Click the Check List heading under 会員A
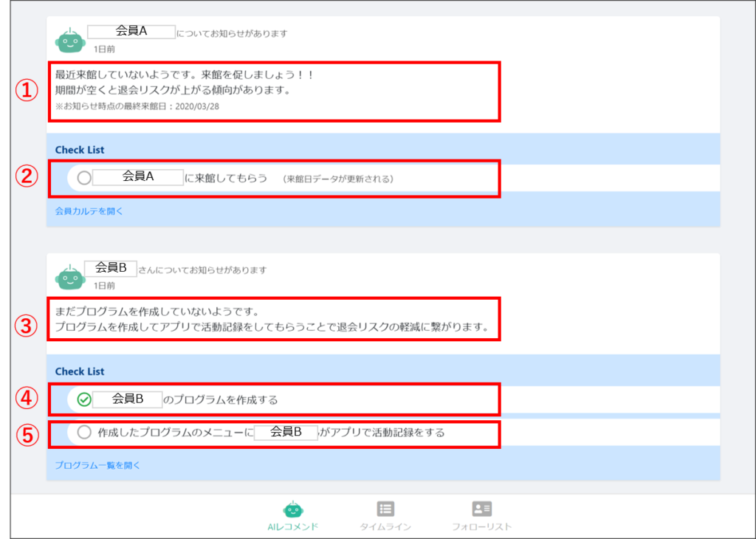 80,150
